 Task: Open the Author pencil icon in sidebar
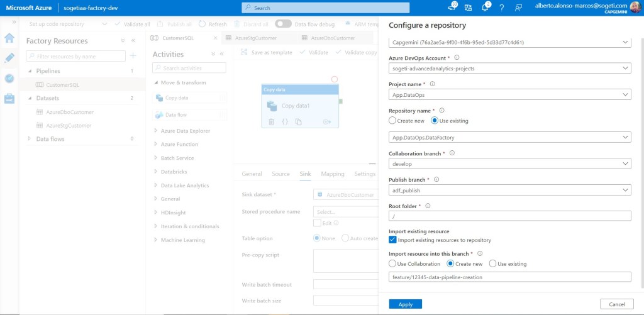point(9,58)
